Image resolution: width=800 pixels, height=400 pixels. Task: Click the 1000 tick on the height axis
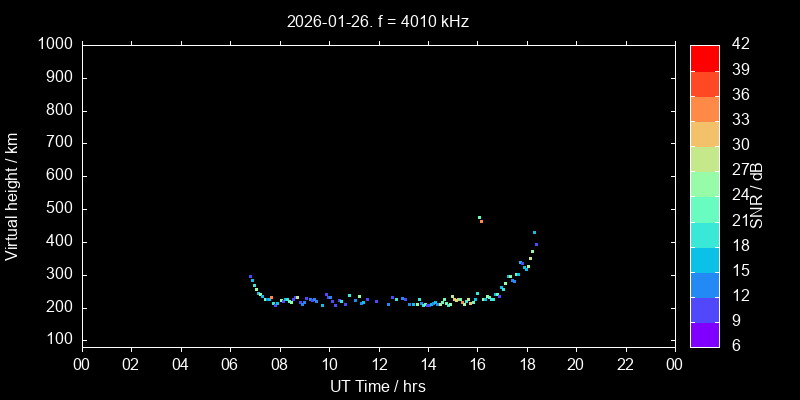pos(55,45)
